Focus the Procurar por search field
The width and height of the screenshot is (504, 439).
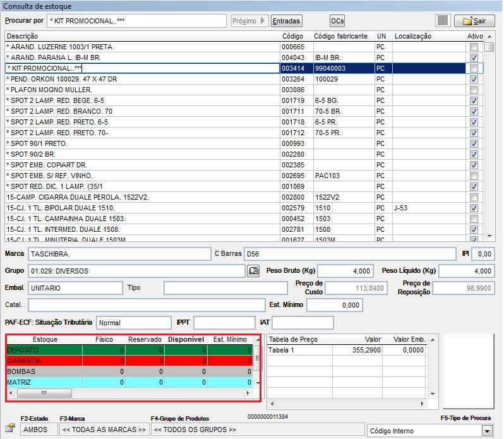pos(136,21)
